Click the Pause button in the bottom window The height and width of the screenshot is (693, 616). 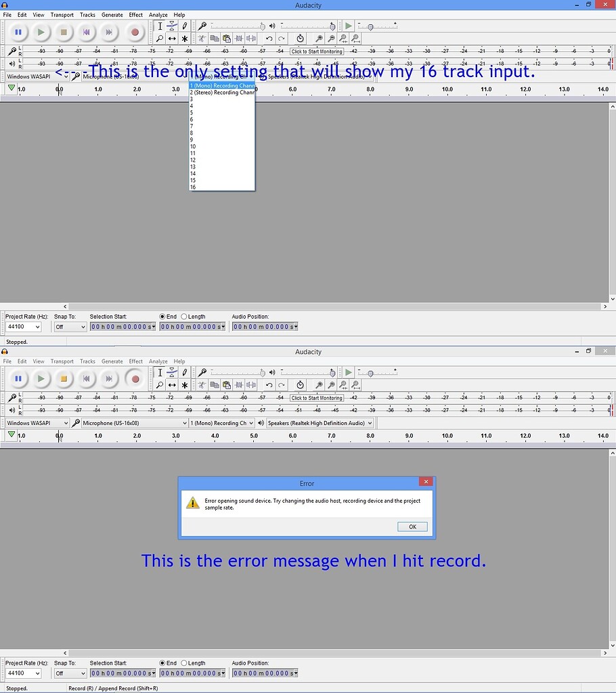coord(18,379)
